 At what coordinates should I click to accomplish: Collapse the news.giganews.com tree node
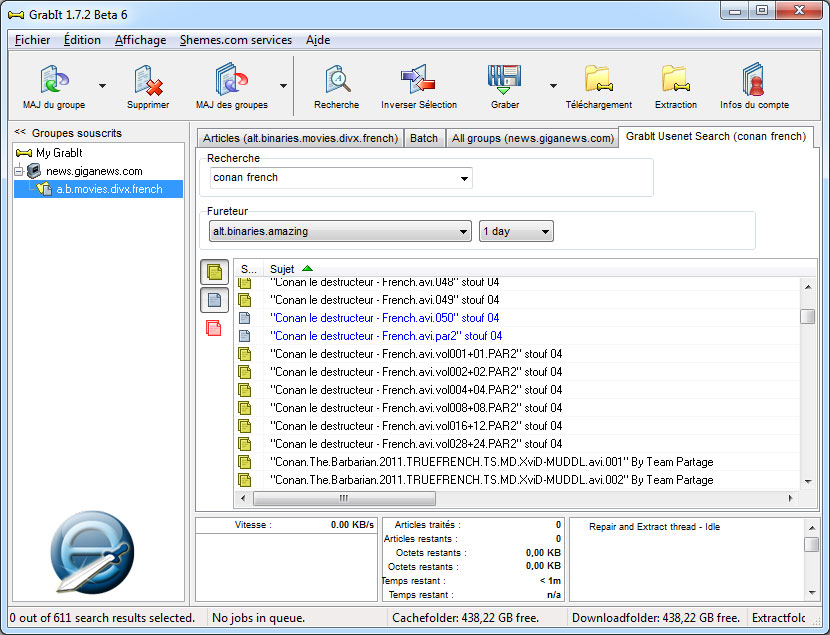coord(19,171)
